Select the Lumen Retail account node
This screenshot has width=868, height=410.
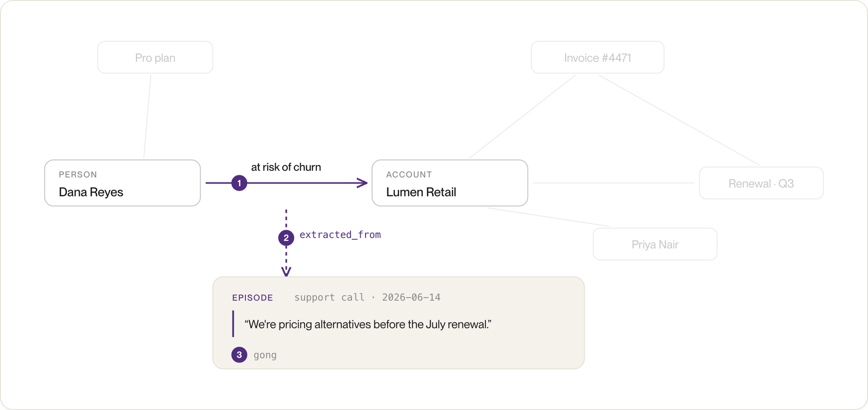click(x=450, y=183)
